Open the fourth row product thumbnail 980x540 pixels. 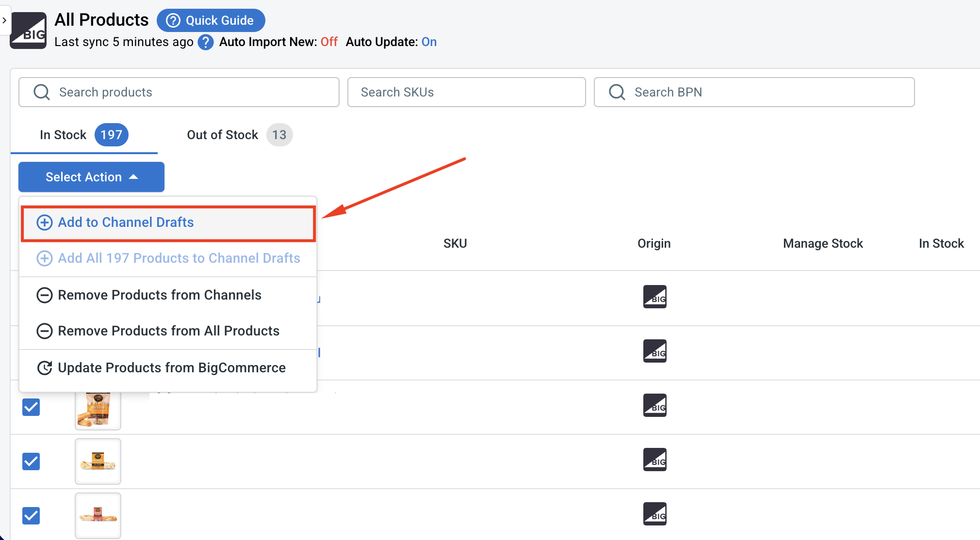[x=98, y=461]
